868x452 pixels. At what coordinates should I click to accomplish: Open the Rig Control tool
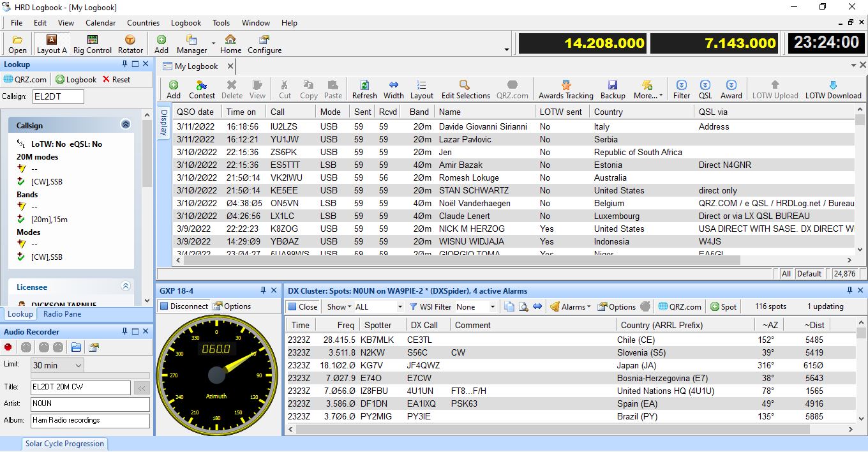pos(93,44)
